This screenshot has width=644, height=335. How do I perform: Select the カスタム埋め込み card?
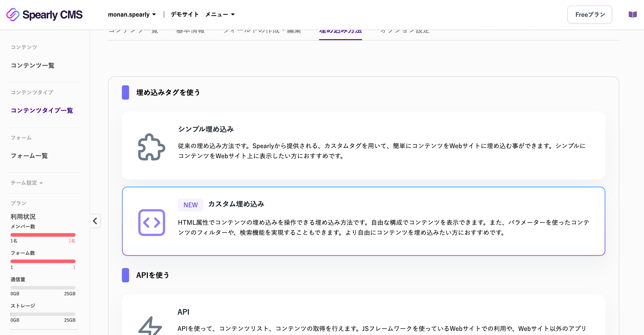point(363,221)
